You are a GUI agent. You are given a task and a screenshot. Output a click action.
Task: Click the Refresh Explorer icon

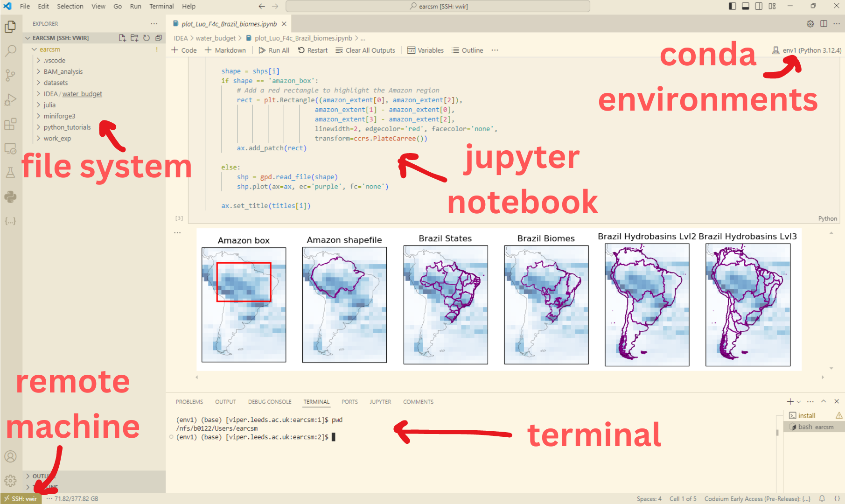pyautogui.click(x=147, y=38)
